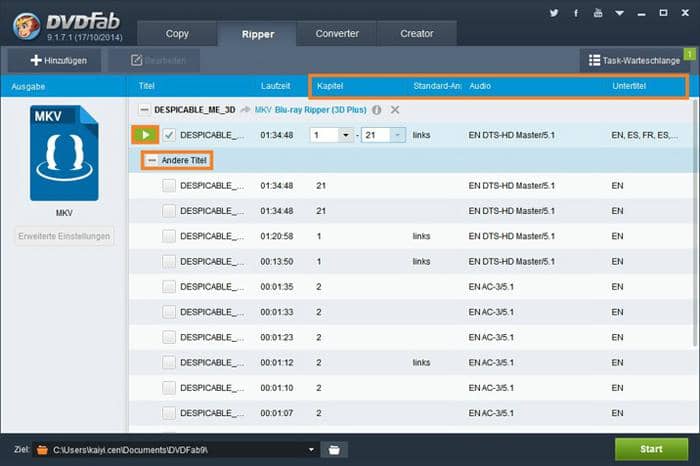
Task: Open the YouTube channel icon
Action: tap(598, 13)
